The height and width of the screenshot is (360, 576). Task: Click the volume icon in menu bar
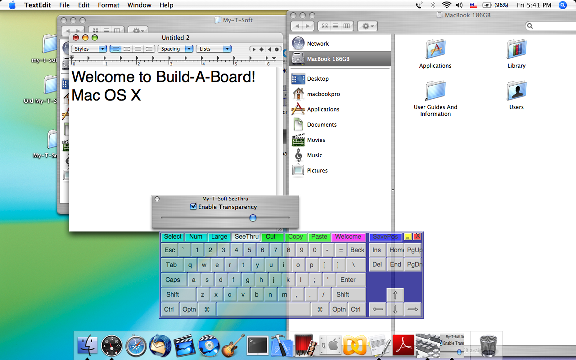(459, 5)
